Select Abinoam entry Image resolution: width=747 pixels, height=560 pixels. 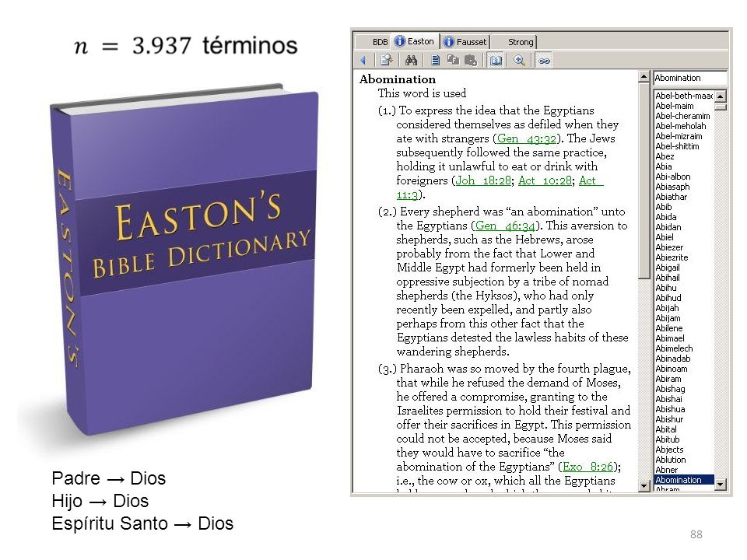672,369
